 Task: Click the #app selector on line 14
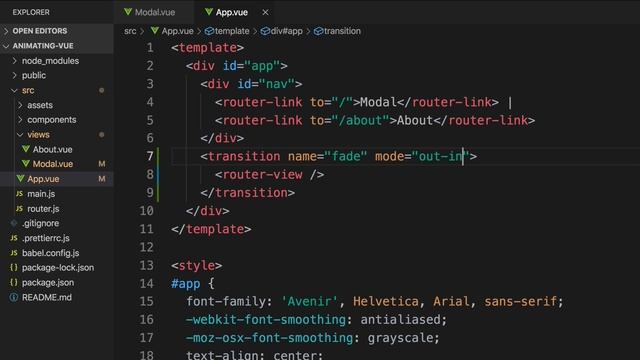186,284
